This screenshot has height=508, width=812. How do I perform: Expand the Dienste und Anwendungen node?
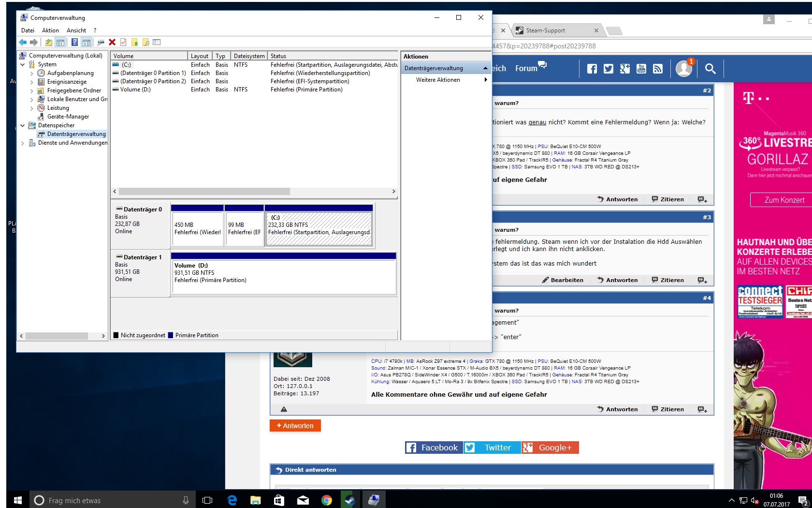[x=22, y=143]
